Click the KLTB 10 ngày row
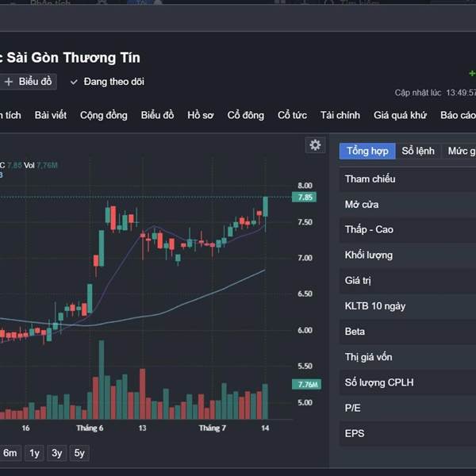Image resolution: width=476 pixels, height=476 pixels. (408, 306)
